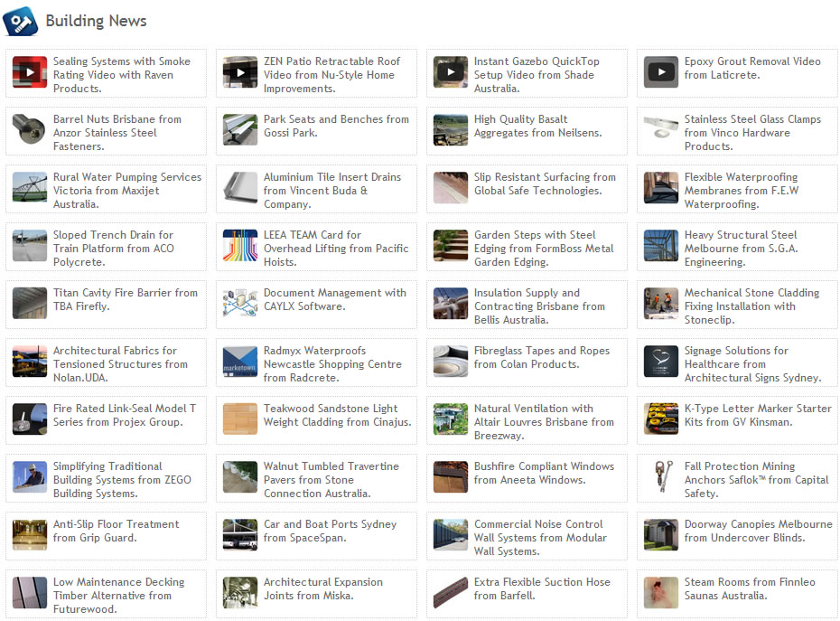Open Car and Boat Ports Sydney article
Viewport: 840px width, 621px height.
[x=330, y=532]
